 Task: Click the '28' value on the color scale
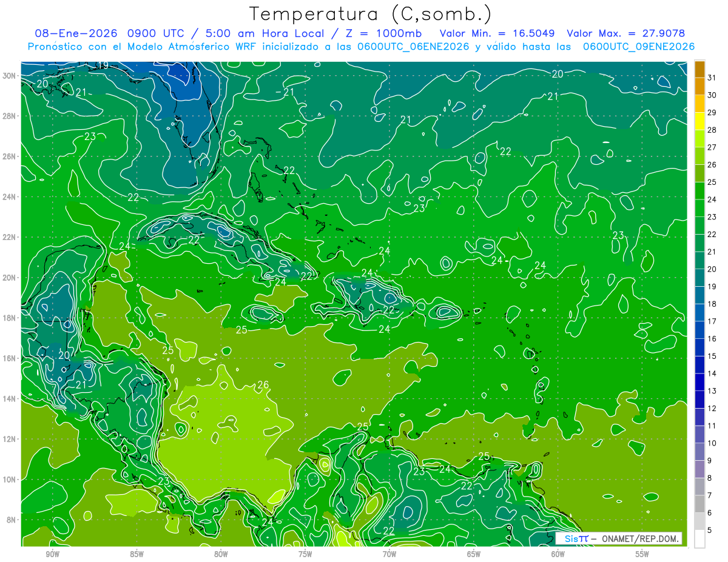click(712, 130)
